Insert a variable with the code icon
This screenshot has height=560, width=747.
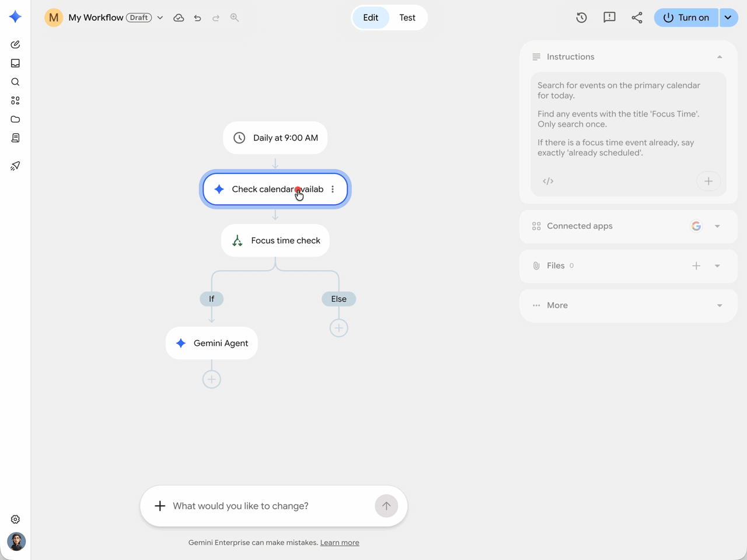pos(548,181)
